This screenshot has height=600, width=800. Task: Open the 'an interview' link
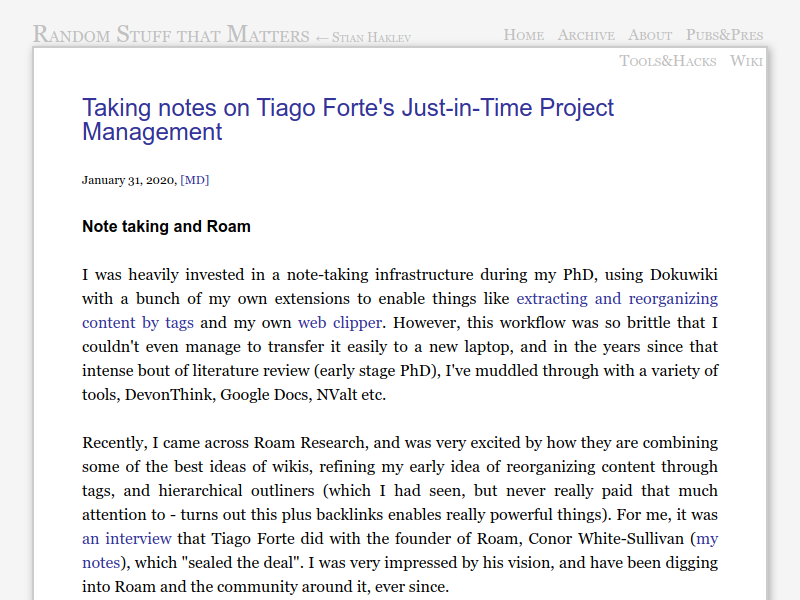click(126, 538)
